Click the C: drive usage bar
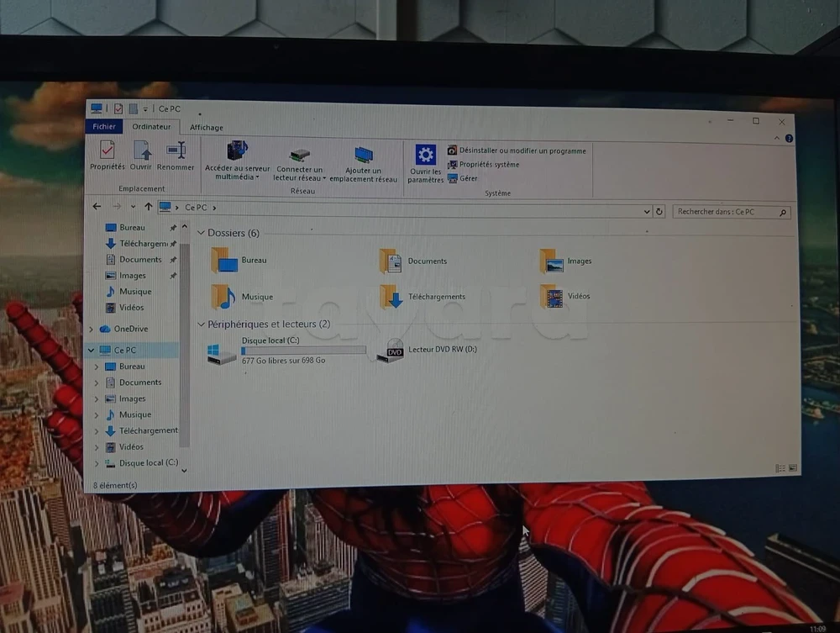The image size is (840, 633). pyautogui.click(x=303, y=351)
